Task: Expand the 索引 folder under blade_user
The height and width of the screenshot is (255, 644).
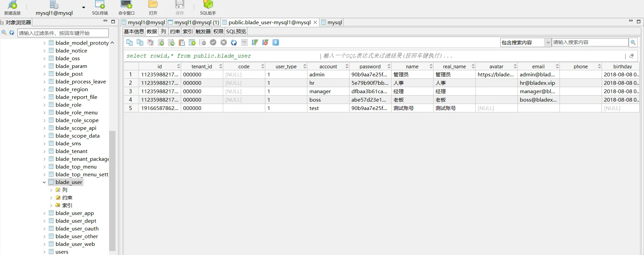Action: pos(51,206)
